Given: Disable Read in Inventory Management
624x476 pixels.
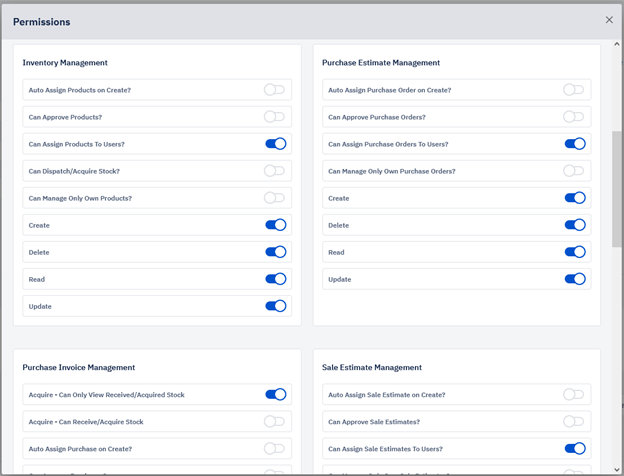Looking at the screenshot, I should [x=276, y=279].
